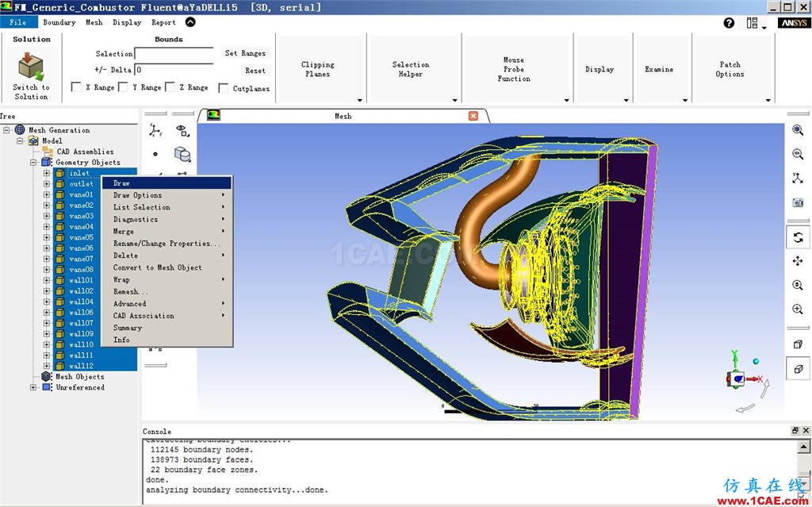Image resolution: width=812 pixels, height=507 pixels.
Task: Click the console scrollbar up arrow
Action: 806,447
